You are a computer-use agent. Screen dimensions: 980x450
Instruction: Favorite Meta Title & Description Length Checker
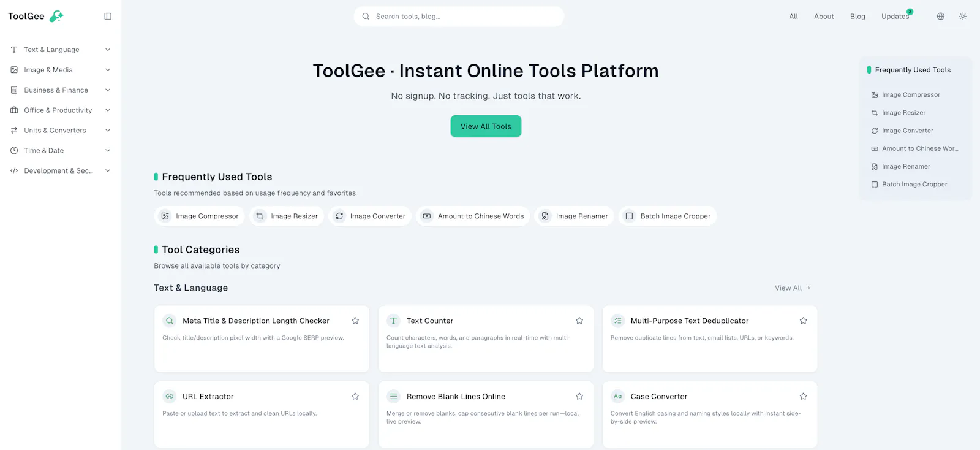[355, 321]
